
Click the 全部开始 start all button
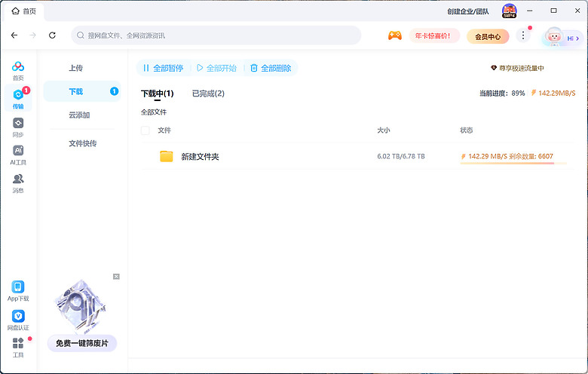pyautogui.click(x=217, y=68)
